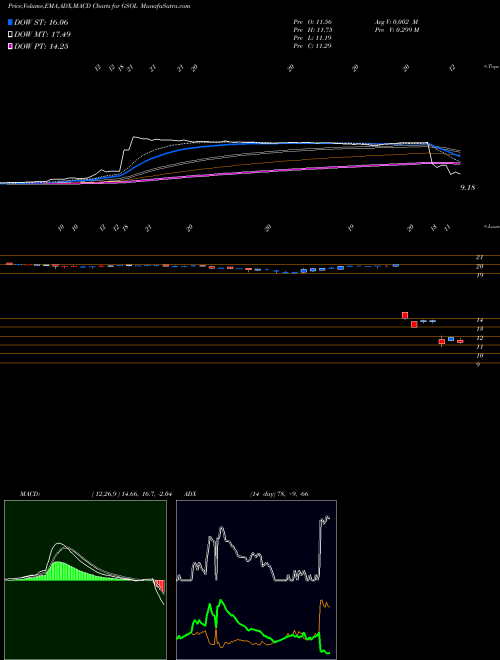Click the red MACD histogram bars
The width and height of the screenshot is (500, 660).
pos(160,586)
